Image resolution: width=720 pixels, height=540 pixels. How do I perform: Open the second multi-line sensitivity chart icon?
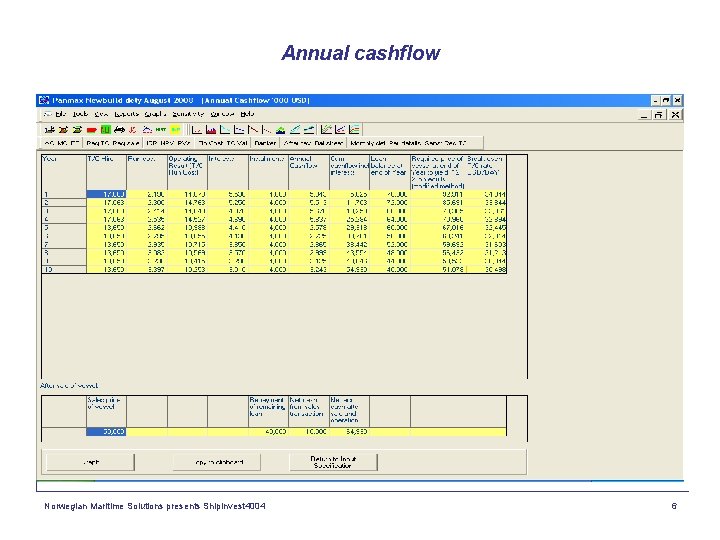340,130
